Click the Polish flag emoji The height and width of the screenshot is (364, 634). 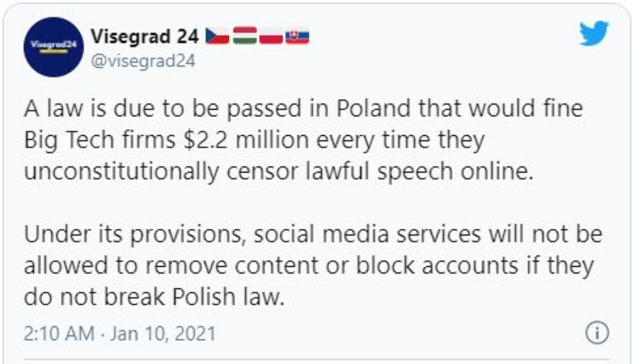click(x=271, y=36)
